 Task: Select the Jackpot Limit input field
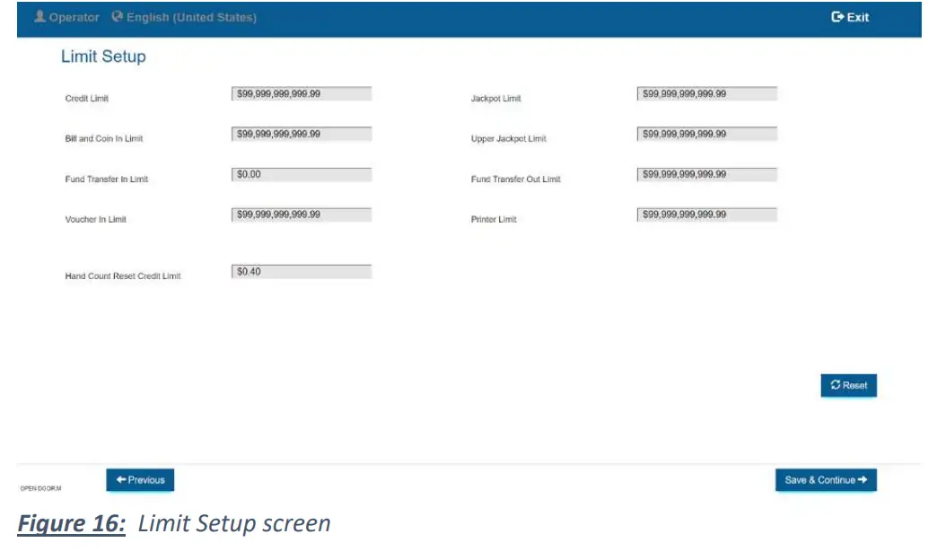[707, 93]
